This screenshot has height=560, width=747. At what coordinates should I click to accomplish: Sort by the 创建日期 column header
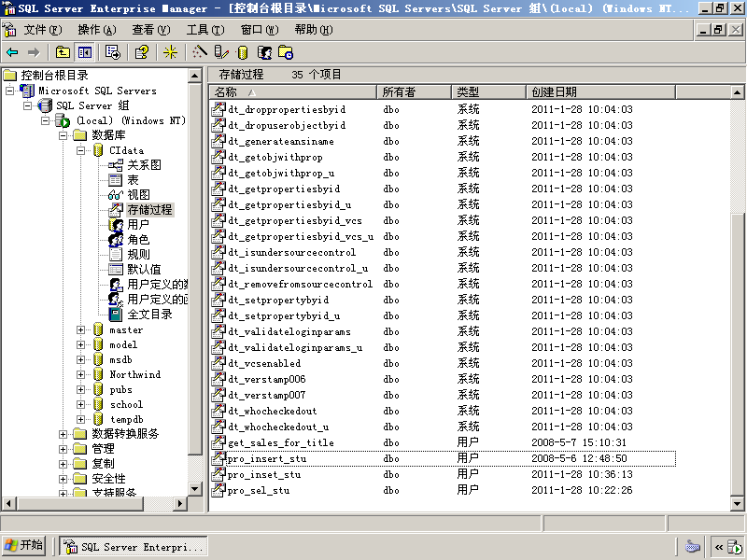[600, 91]
